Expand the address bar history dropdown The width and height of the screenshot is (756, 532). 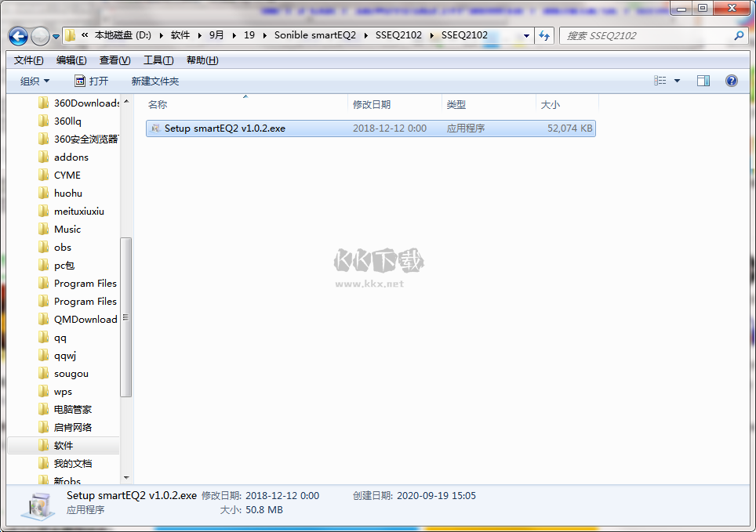[525, 36]
